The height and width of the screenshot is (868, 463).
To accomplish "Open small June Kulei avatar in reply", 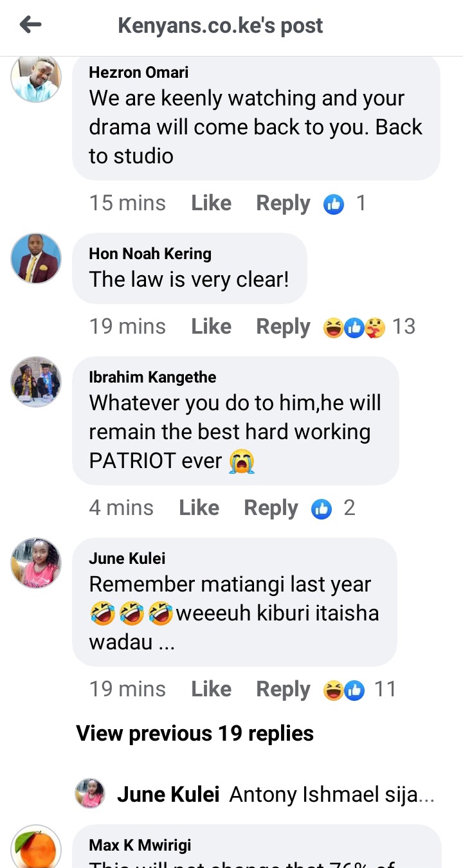I will pyautogui.click(x=91, y=794).
